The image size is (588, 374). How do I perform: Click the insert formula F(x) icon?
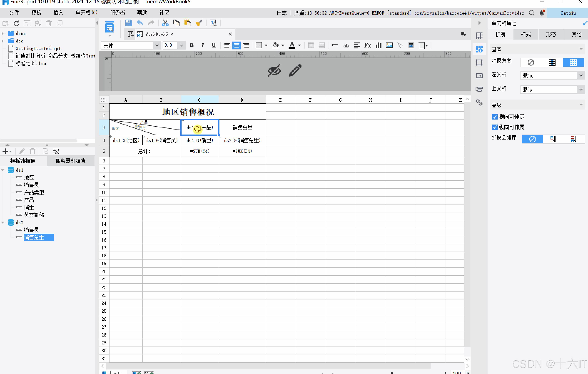[x=367, y=45]
